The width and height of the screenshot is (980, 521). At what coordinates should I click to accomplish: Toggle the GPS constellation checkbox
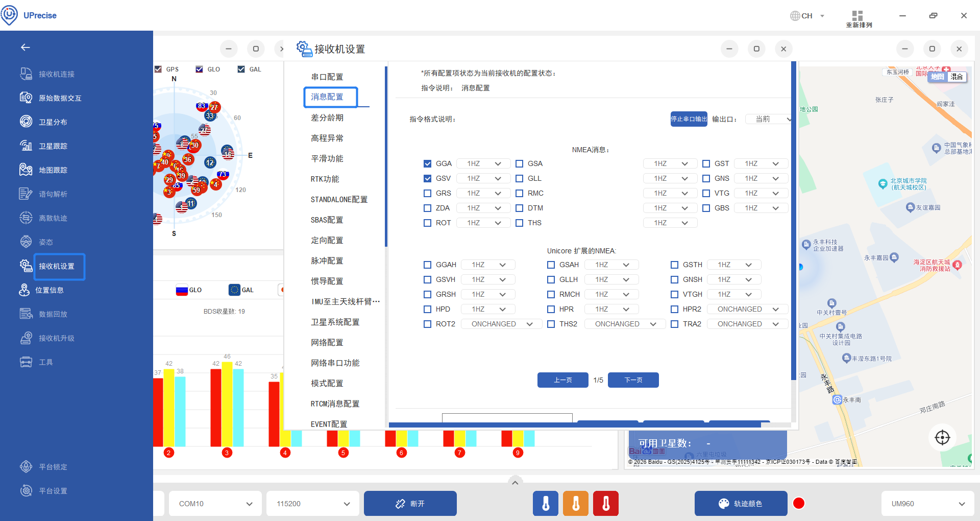(158, 69)
